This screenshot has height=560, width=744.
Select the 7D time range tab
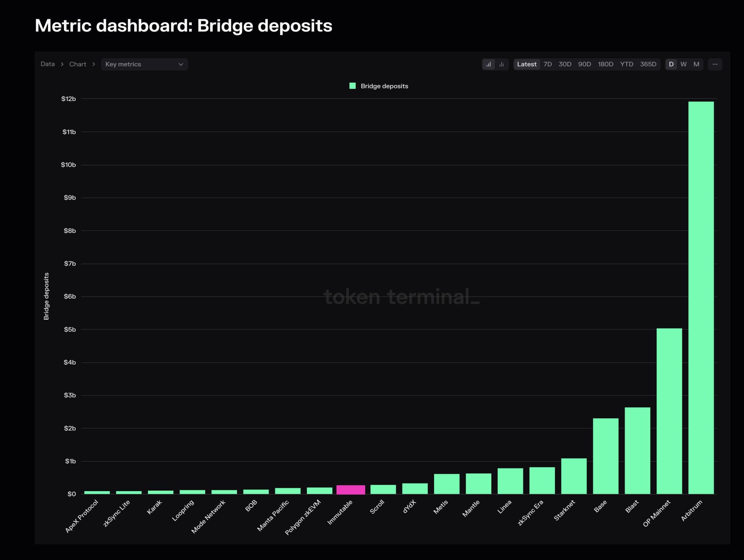coord(547,64)
